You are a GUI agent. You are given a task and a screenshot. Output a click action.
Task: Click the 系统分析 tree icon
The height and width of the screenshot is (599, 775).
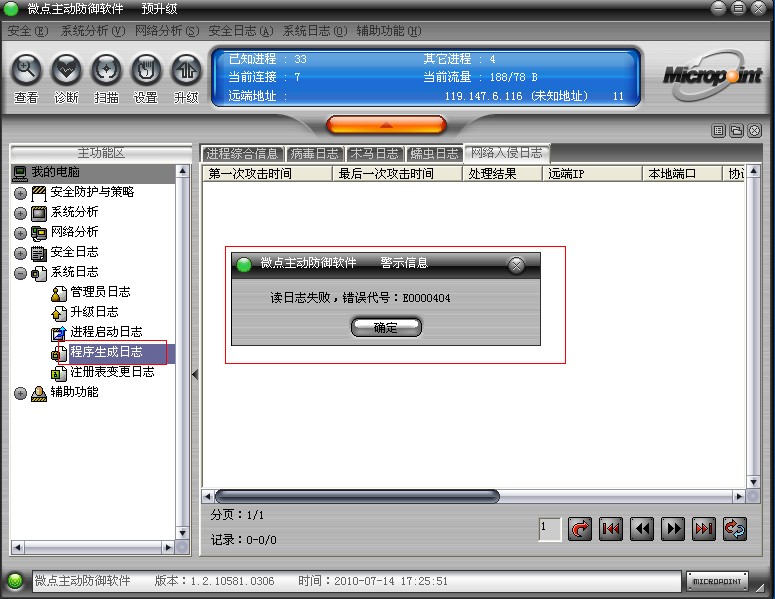(39, 213)
